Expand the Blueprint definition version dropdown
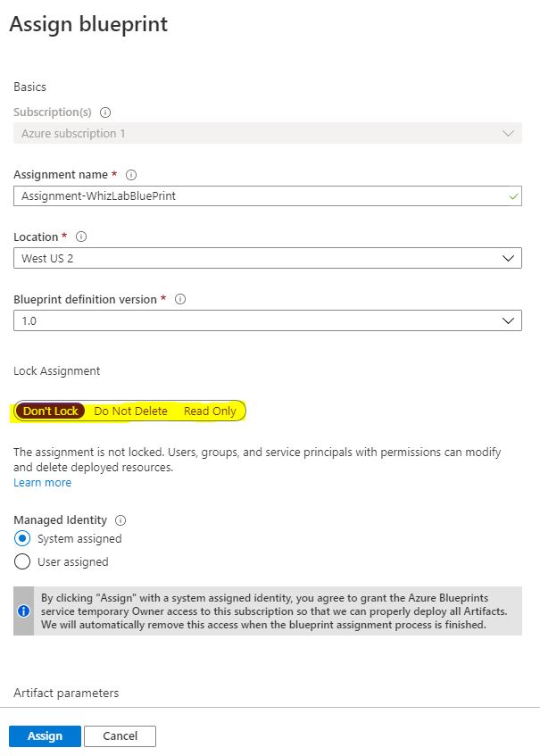Image resolution: width=540 pixels, height=756 pixels. 268,320
